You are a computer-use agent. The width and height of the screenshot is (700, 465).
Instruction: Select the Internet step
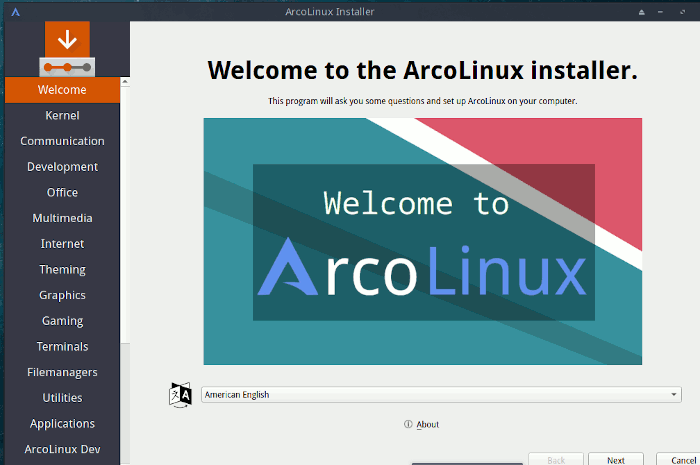(x=62, y=244)
